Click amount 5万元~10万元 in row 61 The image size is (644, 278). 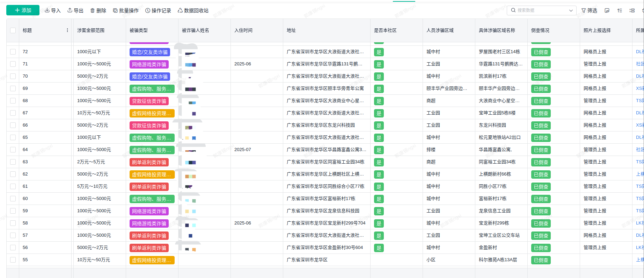pyautogui.click(x=92, y=186)
